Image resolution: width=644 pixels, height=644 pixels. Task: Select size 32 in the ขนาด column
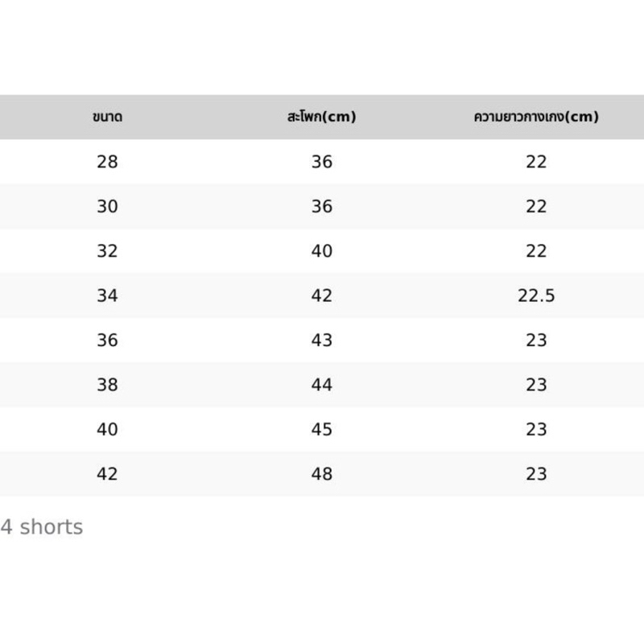coord(107,251)
